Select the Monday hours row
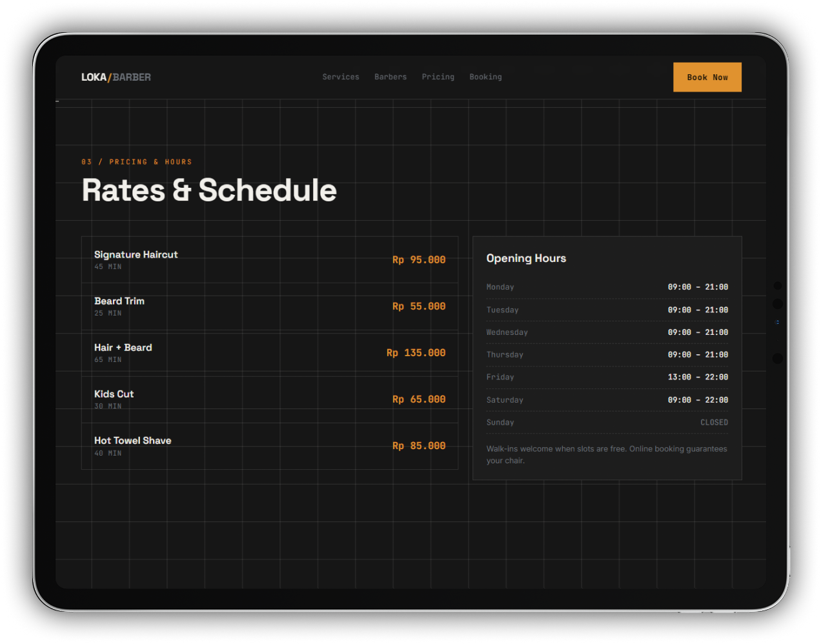 tap(607, 287)
